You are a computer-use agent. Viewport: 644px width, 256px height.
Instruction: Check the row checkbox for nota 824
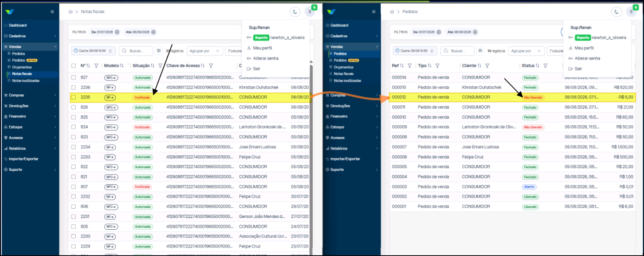[74, 127]
